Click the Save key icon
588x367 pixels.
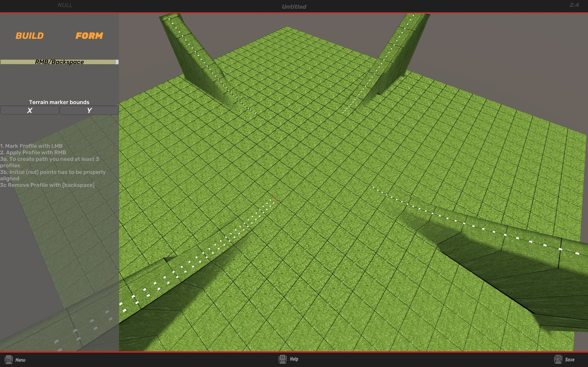pyautogui.click(x=558, y=359)
